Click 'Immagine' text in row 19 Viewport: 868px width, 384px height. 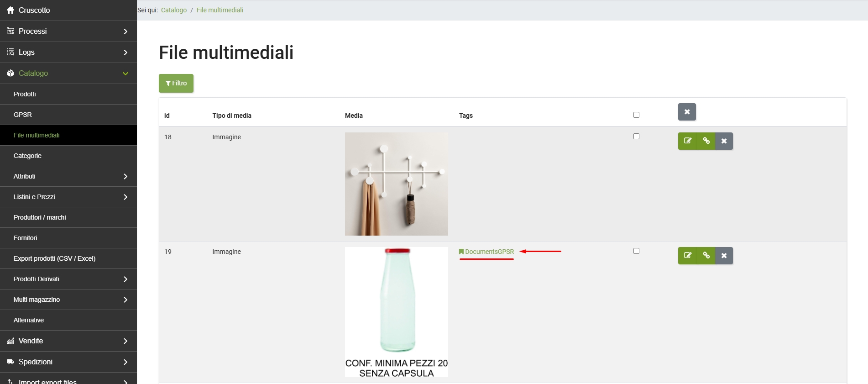pos(226,252)
